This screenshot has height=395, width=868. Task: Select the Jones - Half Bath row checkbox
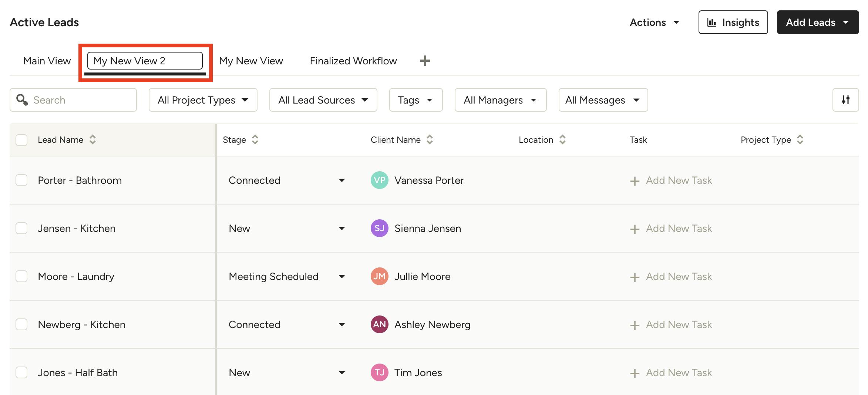[x=21, y=372]
